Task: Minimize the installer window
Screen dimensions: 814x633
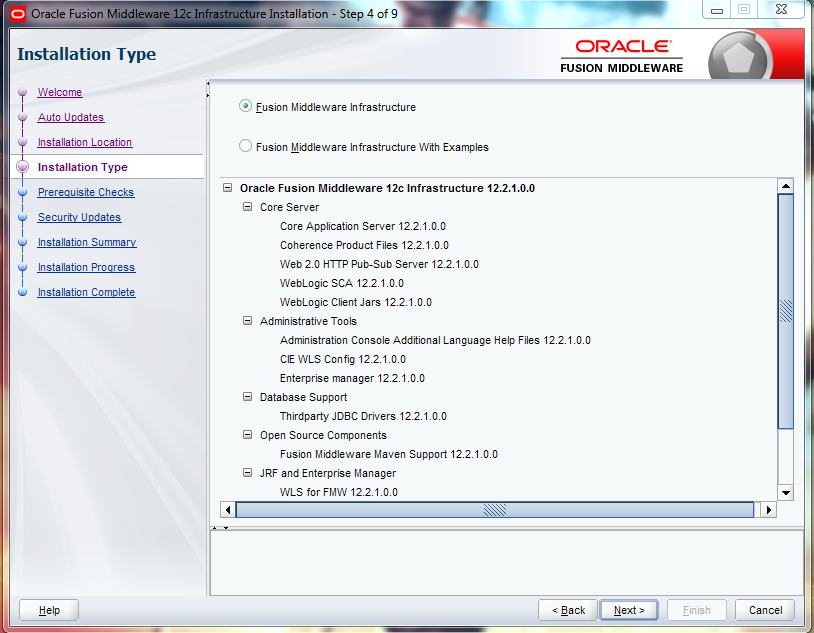Action: click(716, 10)
